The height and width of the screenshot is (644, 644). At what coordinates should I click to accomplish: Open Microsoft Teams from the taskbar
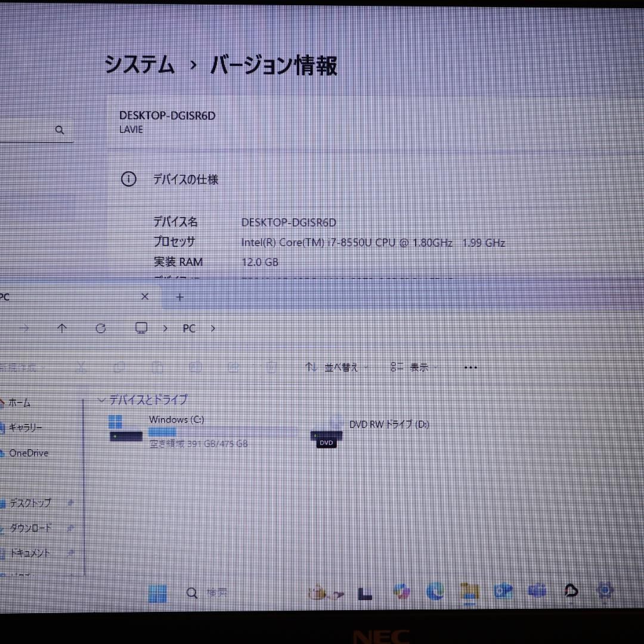[537, 592]
